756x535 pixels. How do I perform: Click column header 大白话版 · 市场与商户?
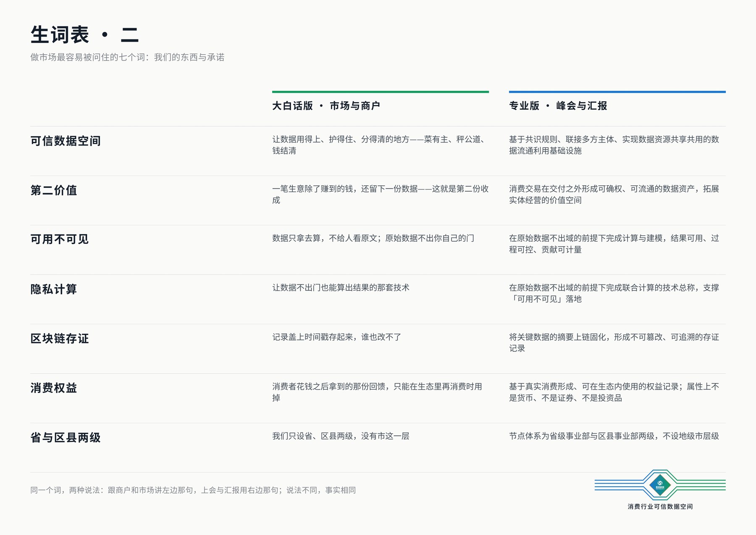click(326, 106)
